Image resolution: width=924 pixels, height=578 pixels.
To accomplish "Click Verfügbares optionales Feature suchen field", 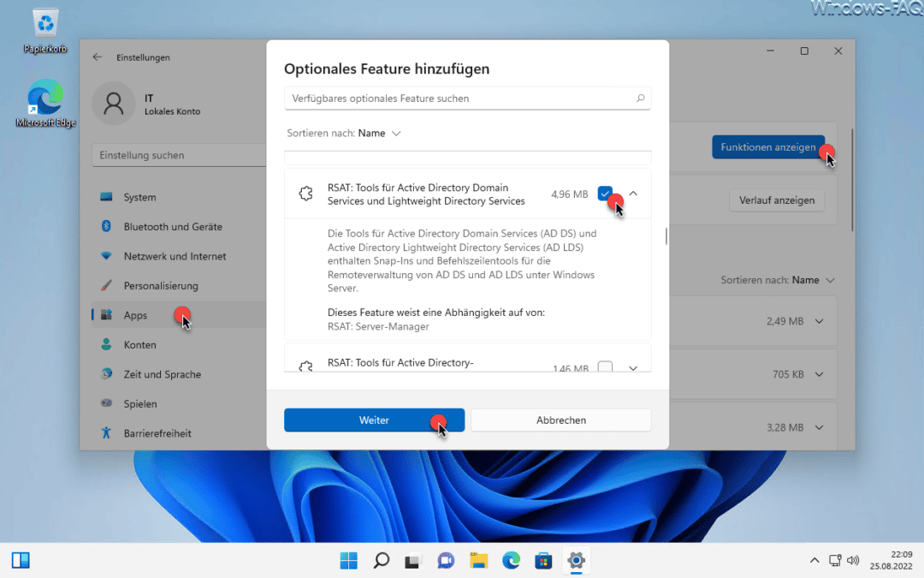I will click(x=467, y=98).
